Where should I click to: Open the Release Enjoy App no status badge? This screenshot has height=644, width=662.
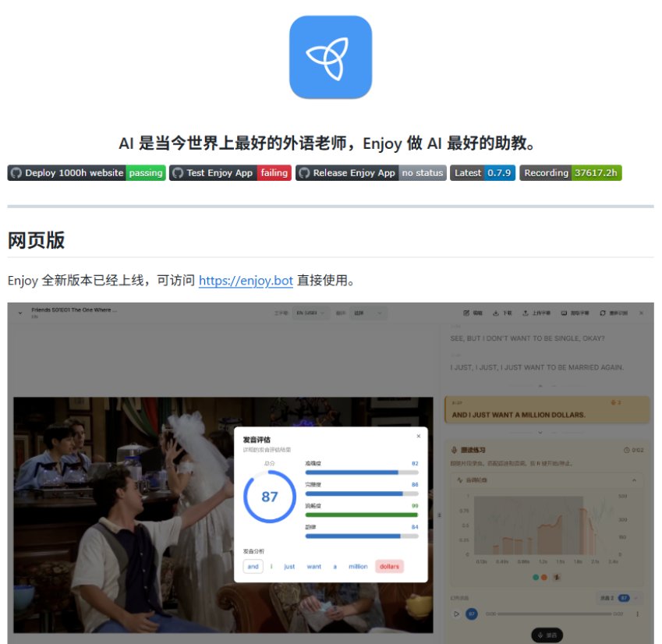pyautogui.click(x=370, y=172)
